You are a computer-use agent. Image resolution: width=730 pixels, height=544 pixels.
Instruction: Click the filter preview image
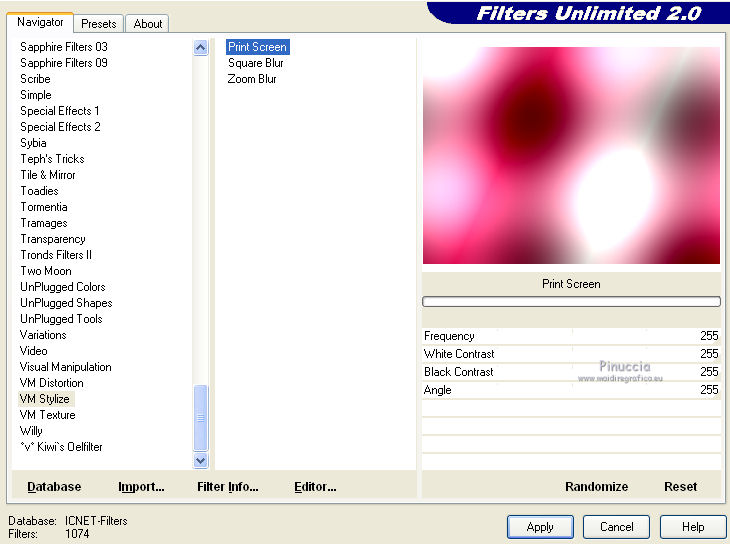(571, 155)
